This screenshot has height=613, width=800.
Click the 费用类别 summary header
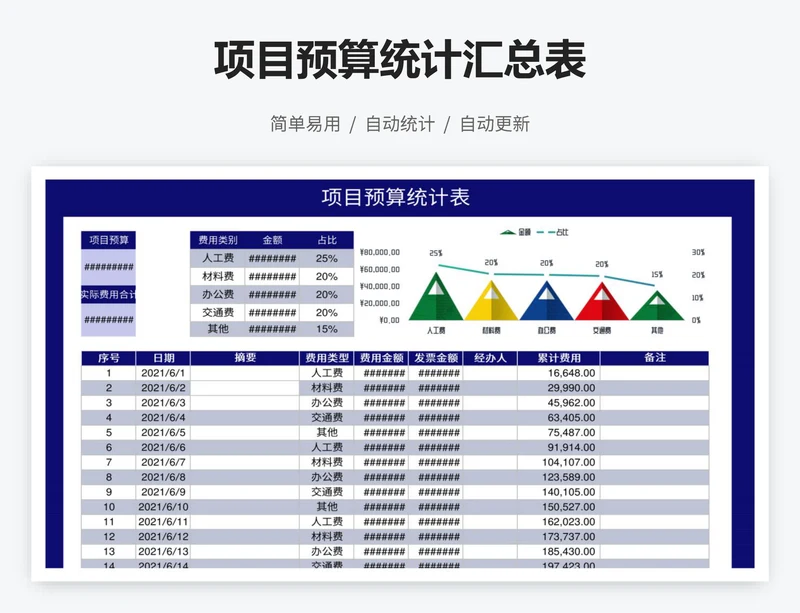click(218, 240)
